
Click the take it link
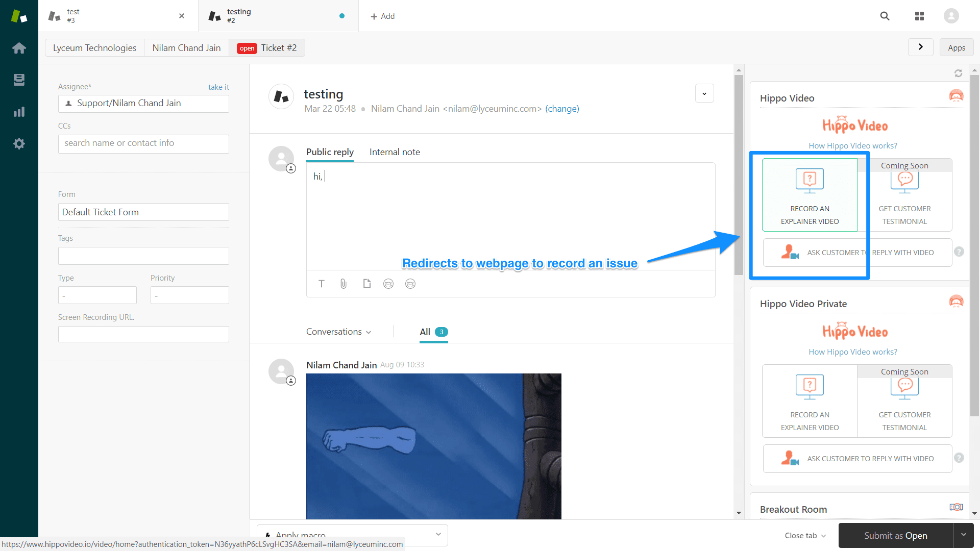[218, 87]
